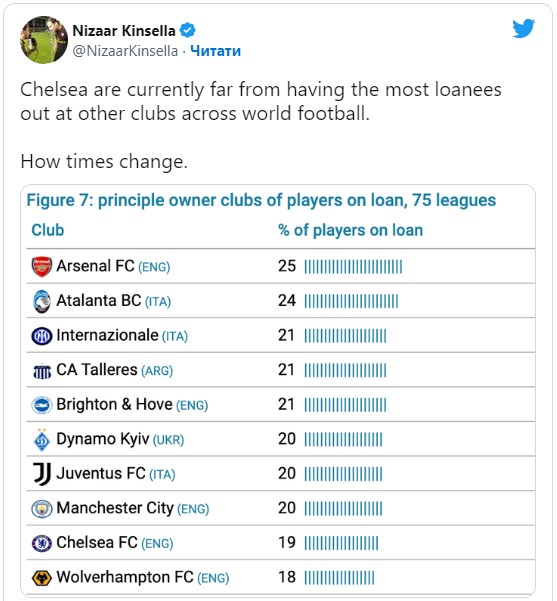The width and height of the screenshot is (557, 601).
Task: Click the Manchester City crest
Action: click(42, 509)
